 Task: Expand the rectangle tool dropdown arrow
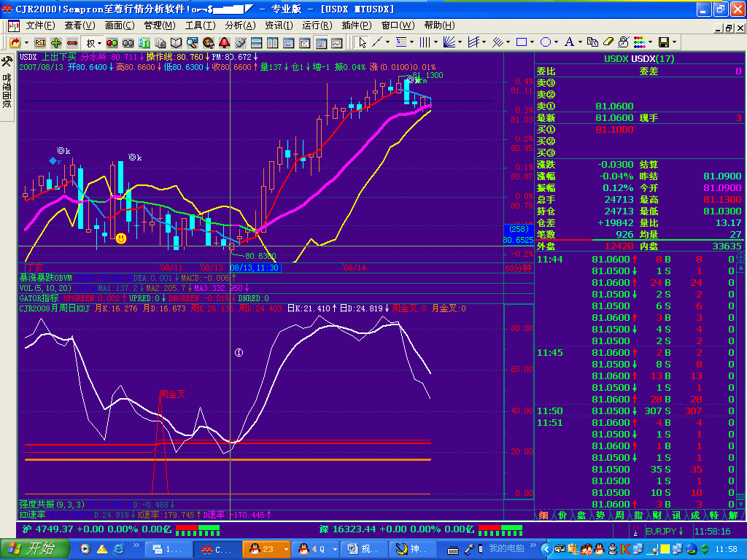point(532,42)
